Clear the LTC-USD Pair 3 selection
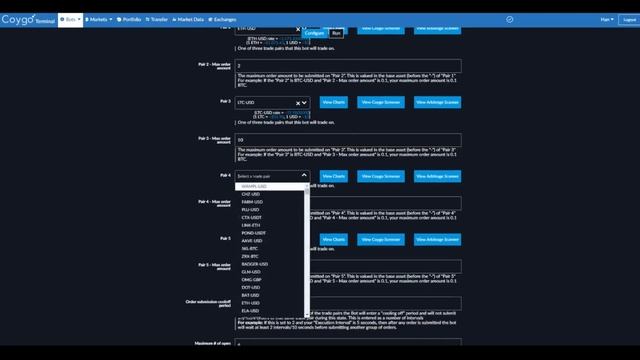Image resolution: width=640 pixels, height=360 pixels. (x=298, y=103)
